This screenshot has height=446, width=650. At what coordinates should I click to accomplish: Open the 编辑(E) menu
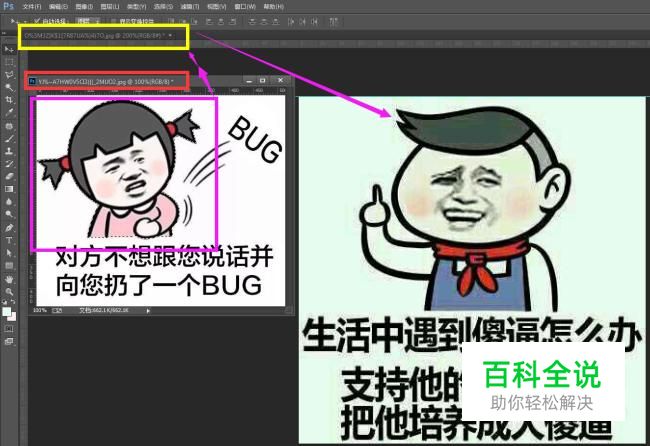click(x=58, y=7)
